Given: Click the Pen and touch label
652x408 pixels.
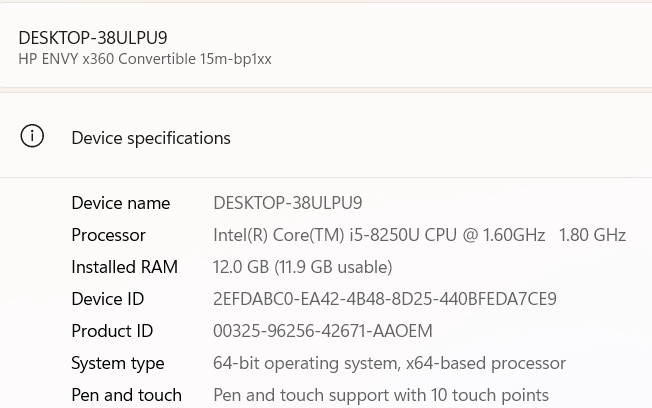Looking at the screenshot, I should point(126,395).
